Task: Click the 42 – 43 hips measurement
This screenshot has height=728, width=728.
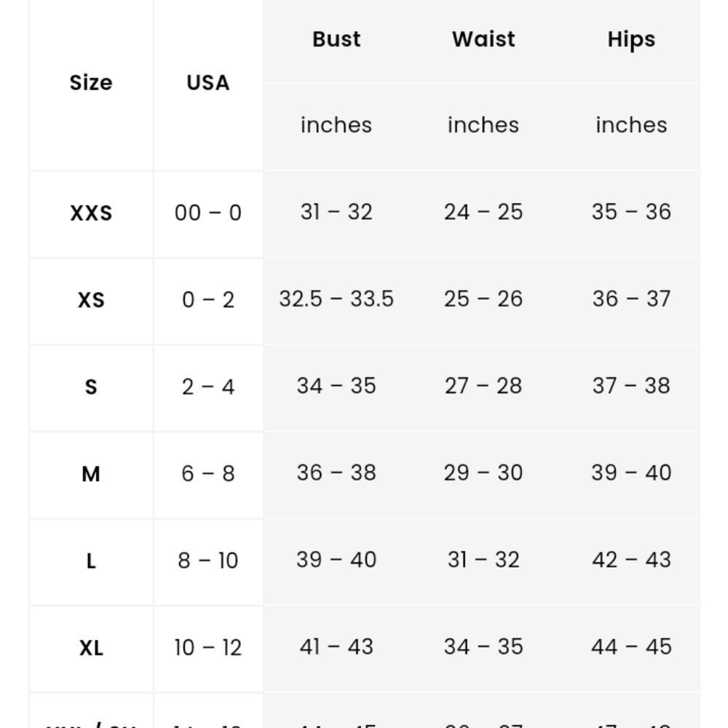Action: pyautogui.click(x=631, y=560)
